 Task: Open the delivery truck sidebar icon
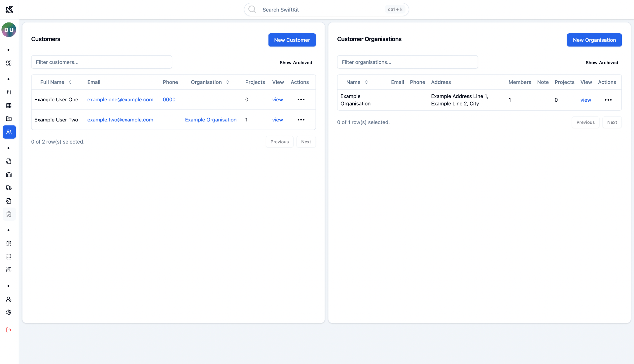(x=9, y=188)
